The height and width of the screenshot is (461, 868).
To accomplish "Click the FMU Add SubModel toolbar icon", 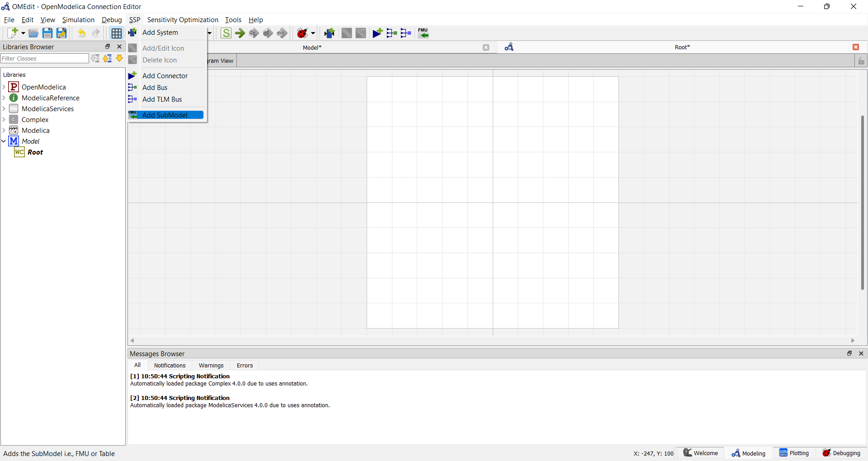I will pyautogui.click(x=423, y=33).
